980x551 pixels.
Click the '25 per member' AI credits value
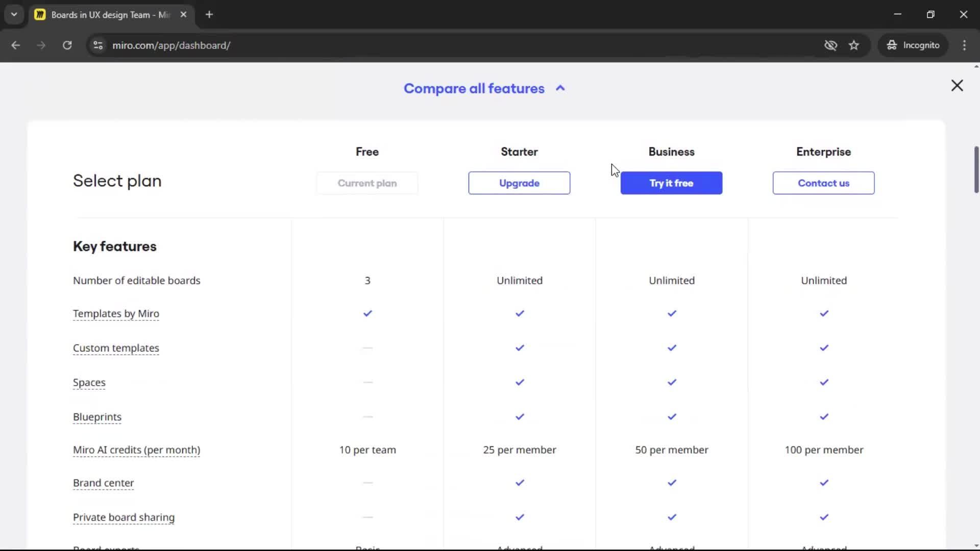point(520,450)
